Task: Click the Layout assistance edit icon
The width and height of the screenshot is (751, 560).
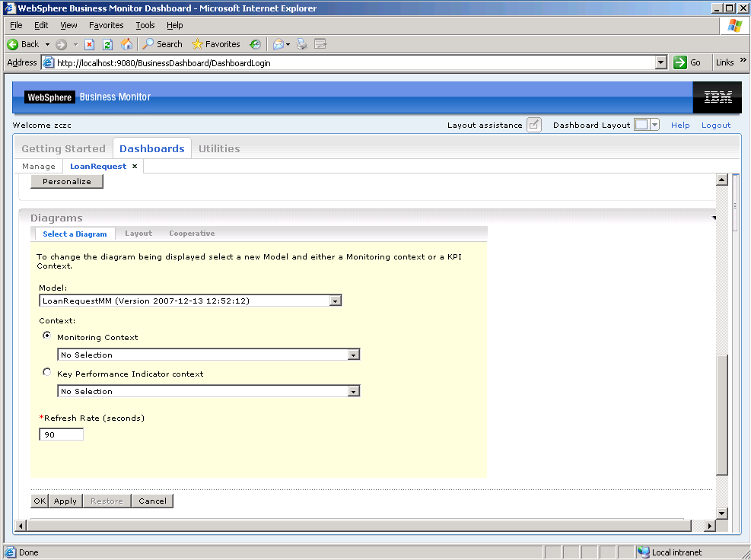Action: 533,125
